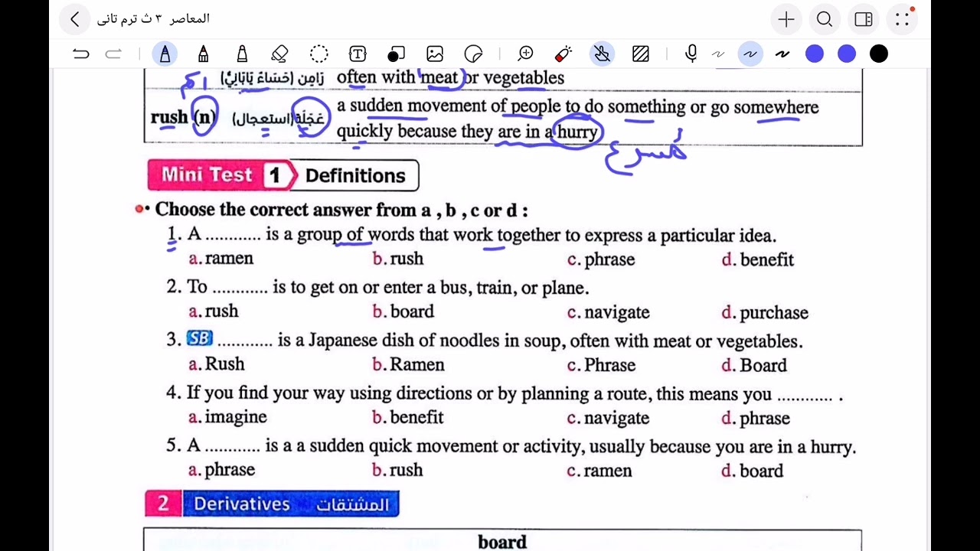
Task: Pick the purple swatch beside black swatch
Action: pyautogui.click(x=847, y=54)
